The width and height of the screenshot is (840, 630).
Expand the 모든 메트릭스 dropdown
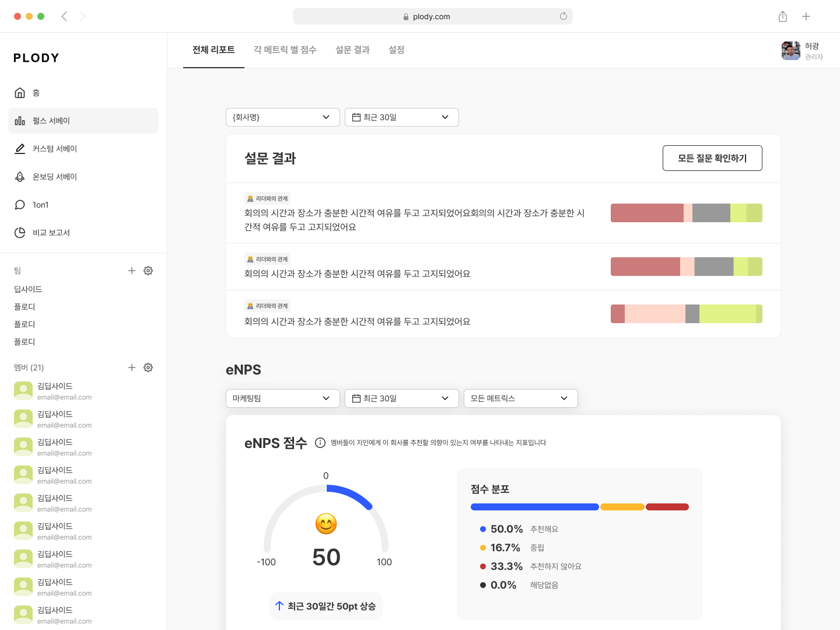[x=521, y=398]
